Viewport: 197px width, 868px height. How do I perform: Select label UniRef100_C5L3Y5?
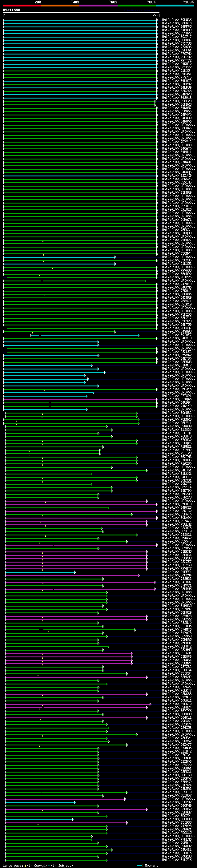click(x=177, y=389)
